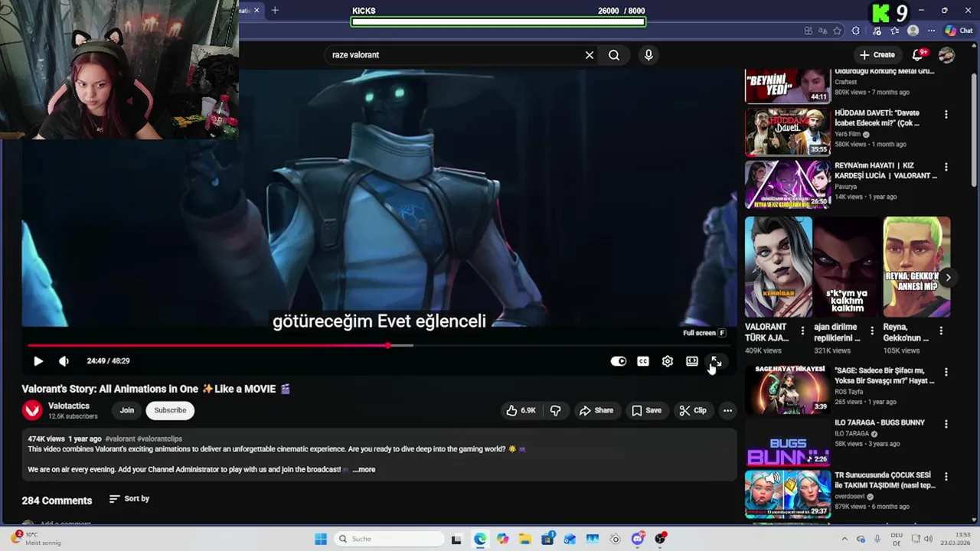Open the 'SAGE: Sadece Bir Şifacı mı' video title
The height and width of the screenshot is (551, 980).
click(x=884, y=375)
